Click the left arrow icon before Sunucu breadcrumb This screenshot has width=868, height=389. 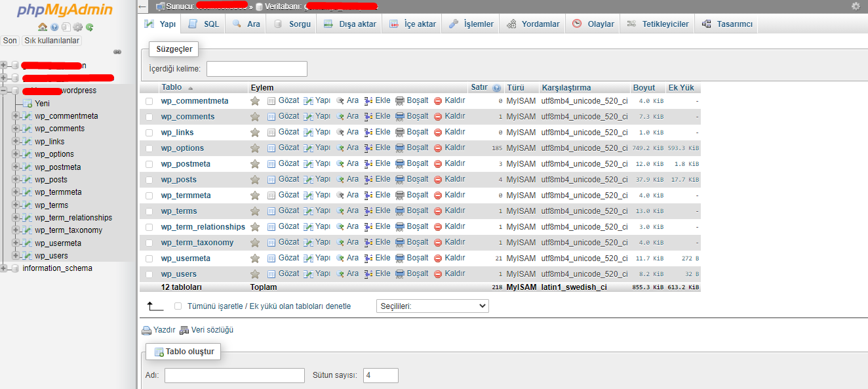point(144,7)
